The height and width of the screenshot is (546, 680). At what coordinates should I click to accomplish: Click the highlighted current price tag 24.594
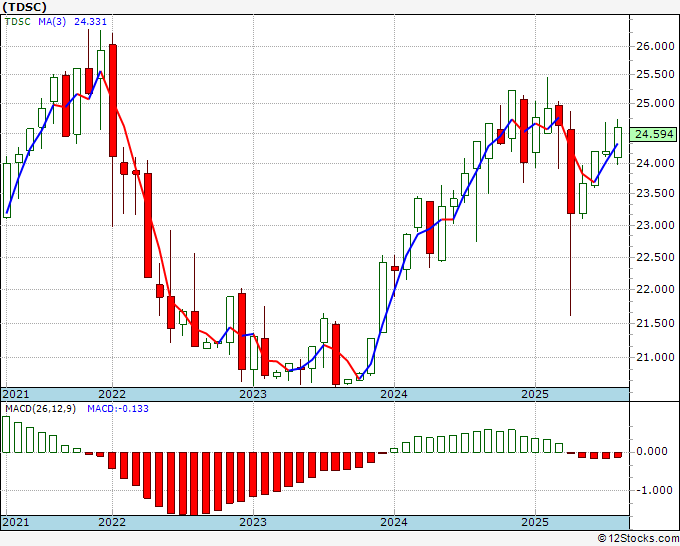pyautogui.click(x=654, y=134)
